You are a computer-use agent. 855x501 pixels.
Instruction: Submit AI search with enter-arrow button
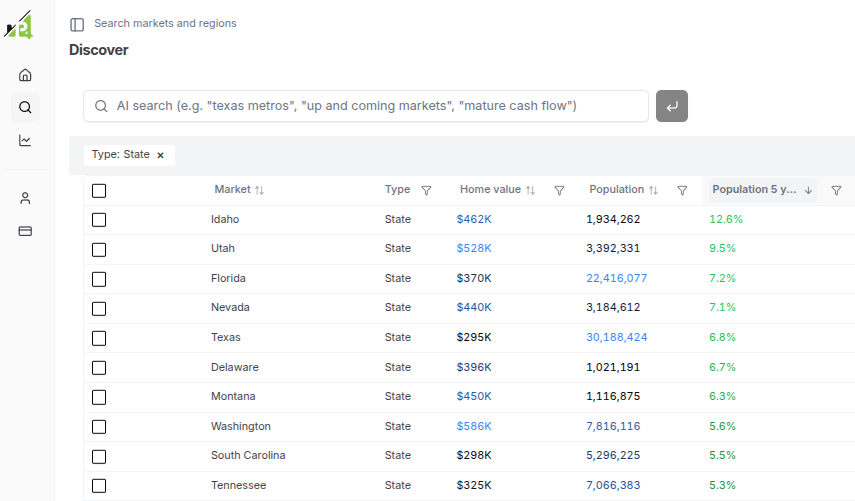[x=672, y=106]
